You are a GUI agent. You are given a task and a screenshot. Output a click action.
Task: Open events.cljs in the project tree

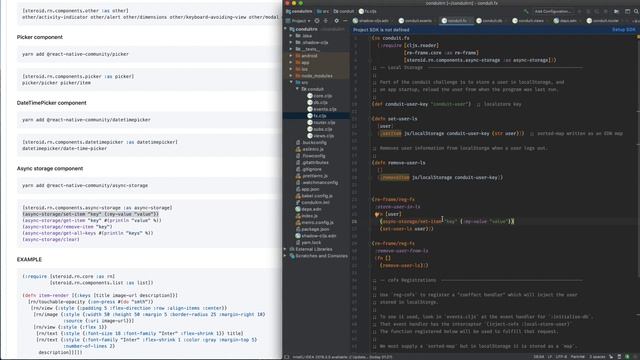(322, 109)
